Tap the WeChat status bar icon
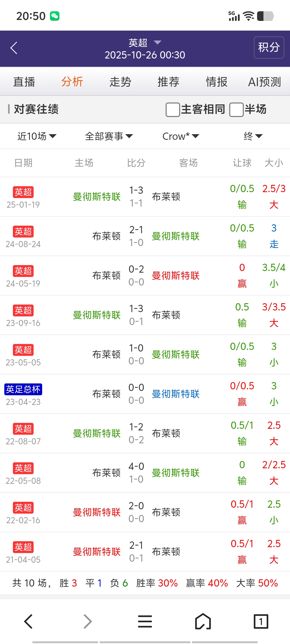 (55, 16)
